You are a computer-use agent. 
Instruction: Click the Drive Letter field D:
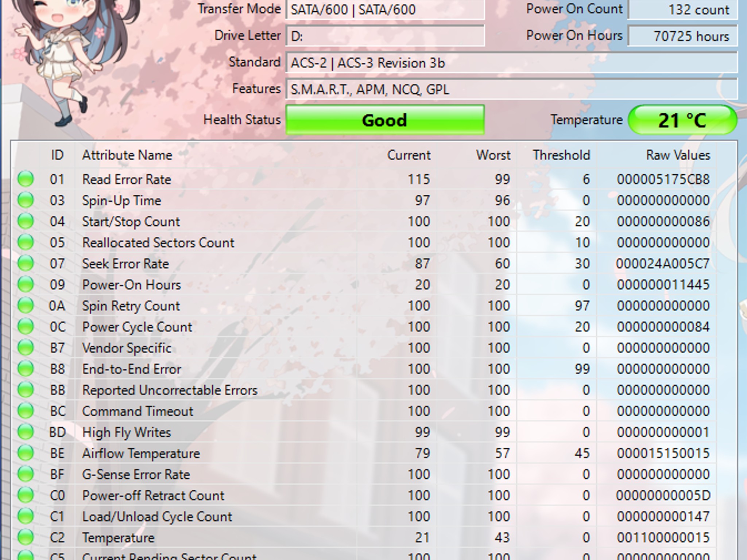click(385, 36)
